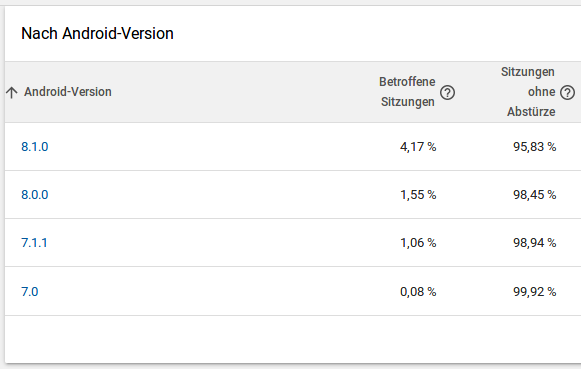Select the 1,55 % affected sessions value

(x=418, y=195)
